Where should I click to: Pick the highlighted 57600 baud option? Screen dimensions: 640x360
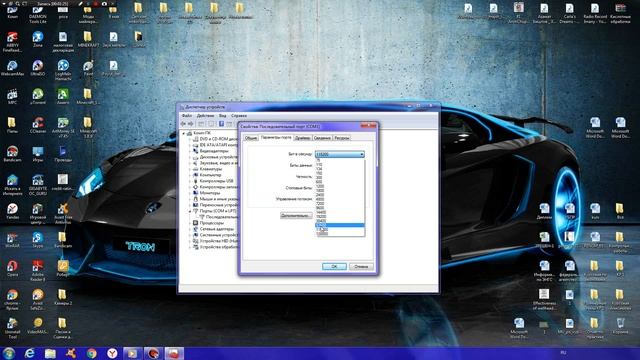click(x=340, y=225)
